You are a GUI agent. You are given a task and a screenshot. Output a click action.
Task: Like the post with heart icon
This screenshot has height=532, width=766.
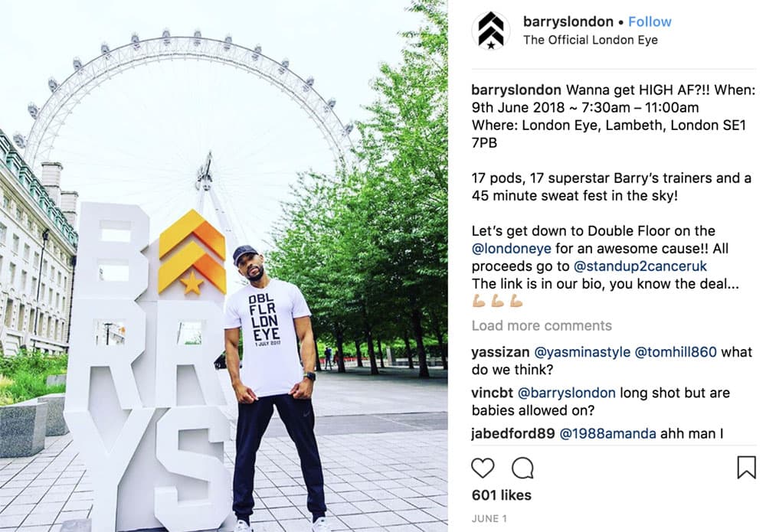point(483,468)
